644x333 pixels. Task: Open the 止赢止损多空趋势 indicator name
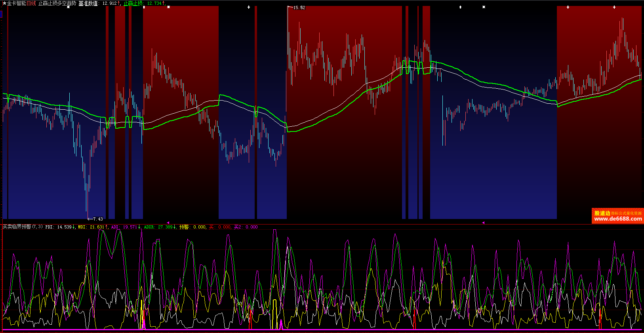[x=57, y=3]
